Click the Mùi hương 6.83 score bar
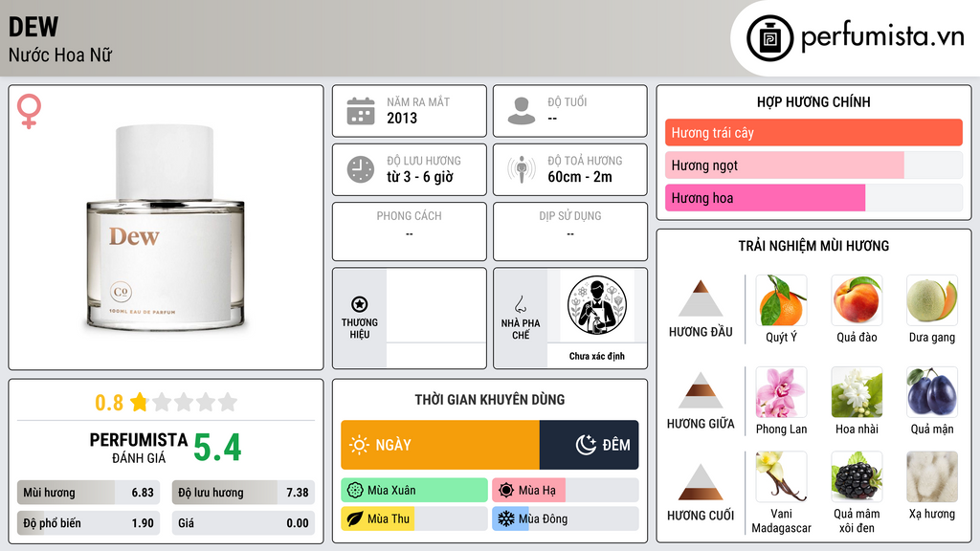The image size is (980, 551). (x=88, y=493)
